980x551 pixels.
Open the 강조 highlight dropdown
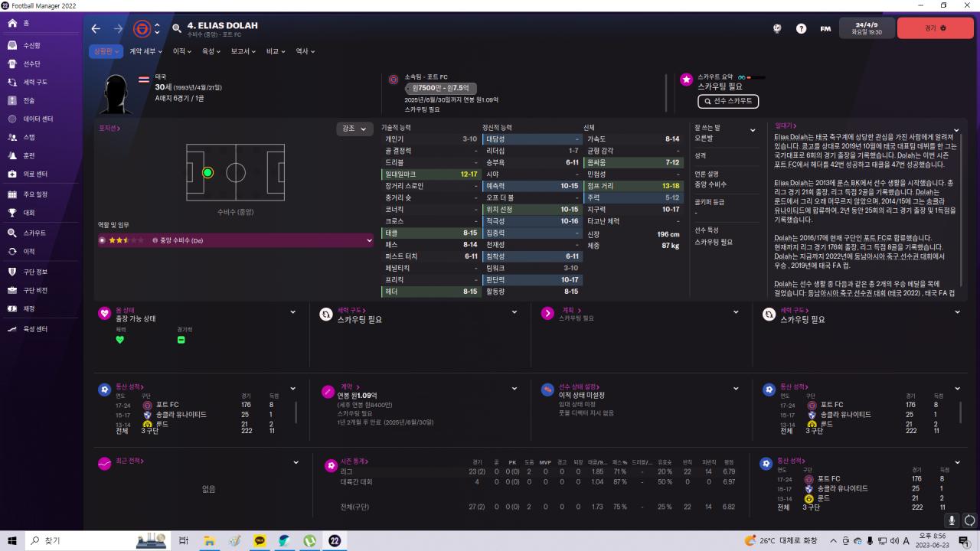coord(354,129)
